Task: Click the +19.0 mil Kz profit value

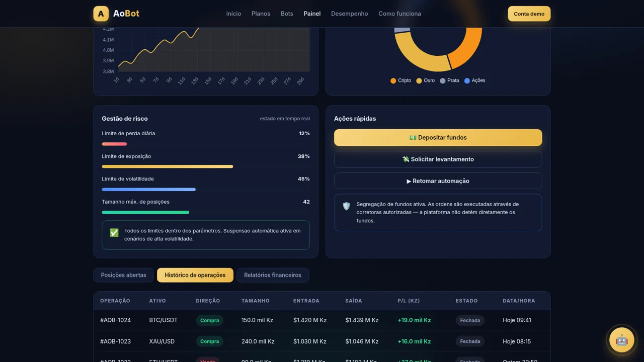Action: pos(414,320)
